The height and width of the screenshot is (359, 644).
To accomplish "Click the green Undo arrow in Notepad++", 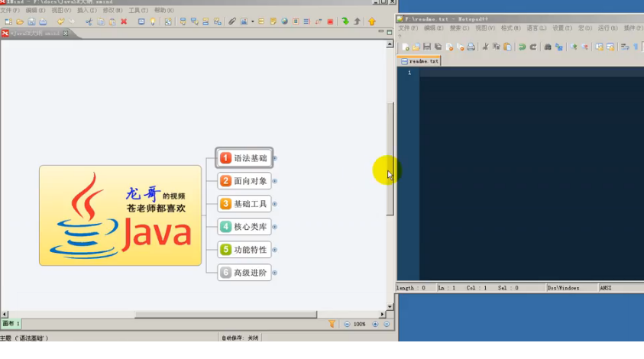I will (x=522, y=47).
